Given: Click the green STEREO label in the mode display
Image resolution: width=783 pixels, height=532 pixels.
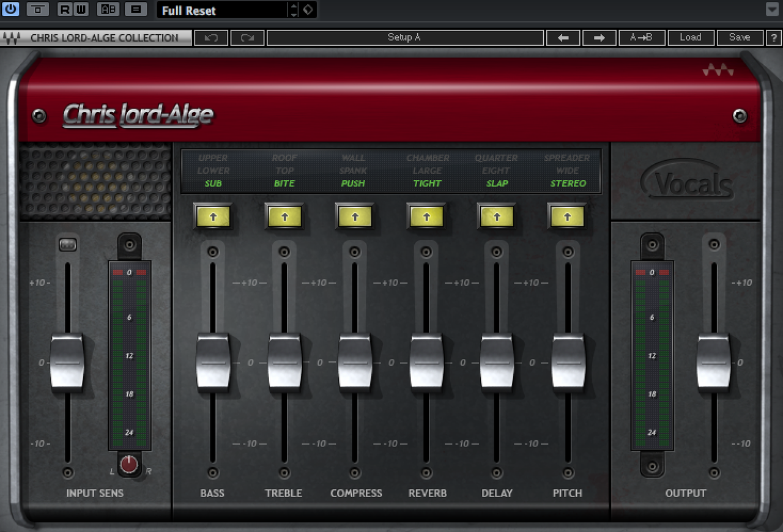Looking at the screenshot, I should [x=568, y=183].
